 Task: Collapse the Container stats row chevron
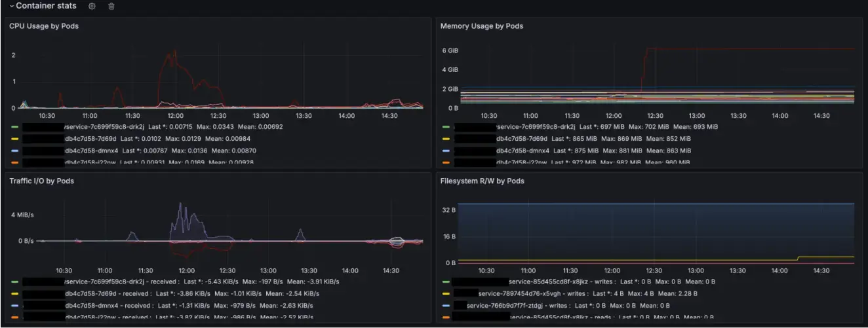pyautogui.click(x=11, y=6)
